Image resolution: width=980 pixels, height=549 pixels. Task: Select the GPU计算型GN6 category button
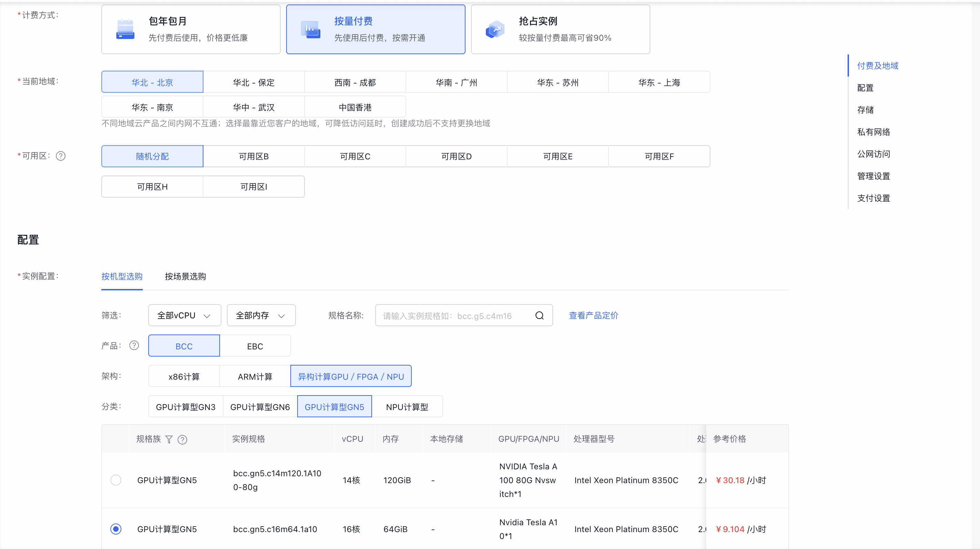click(260, 407)
